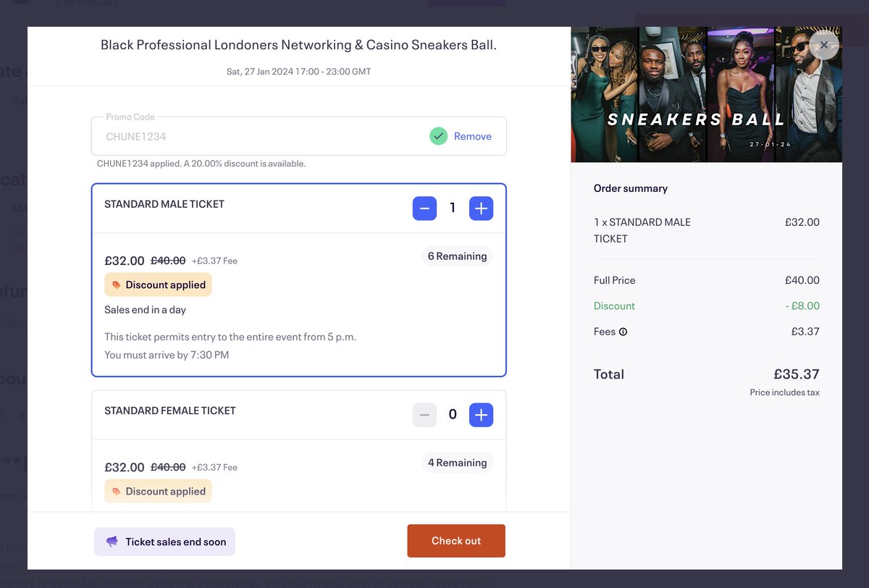Click the Order summary heading

[631, 188]
